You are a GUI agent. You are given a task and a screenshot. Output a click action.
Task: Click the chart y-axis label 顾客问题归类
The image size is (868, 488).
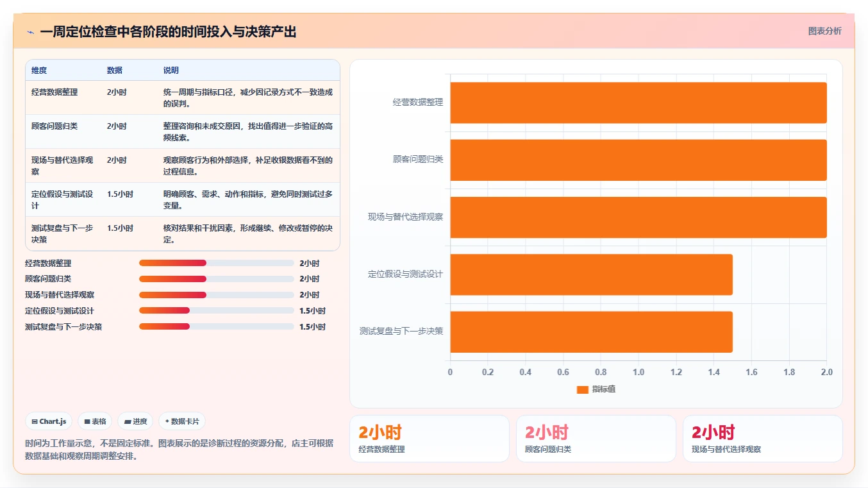(x=418, y=159)
